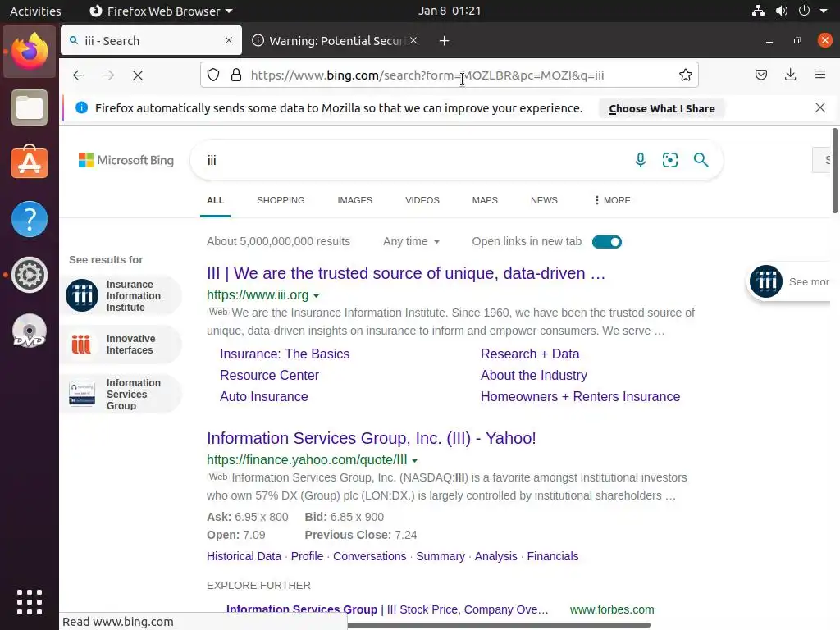Bookmark page with the star icon
The image size is (840, 630).
coord(686,75)
